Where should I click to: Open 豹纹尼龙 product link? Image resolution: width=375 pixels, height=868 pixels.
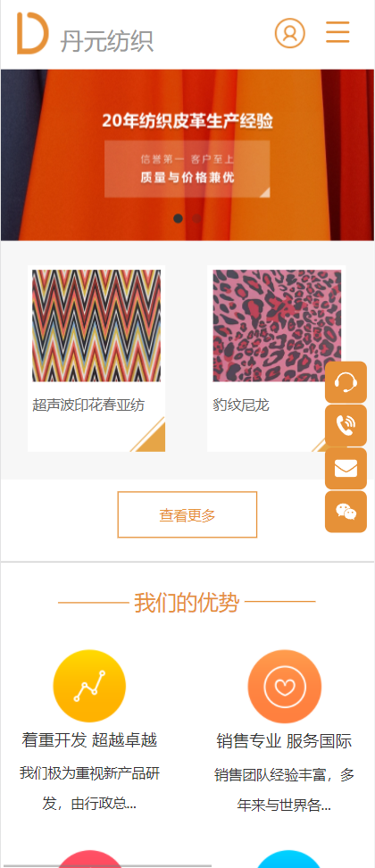coord(241,405)
